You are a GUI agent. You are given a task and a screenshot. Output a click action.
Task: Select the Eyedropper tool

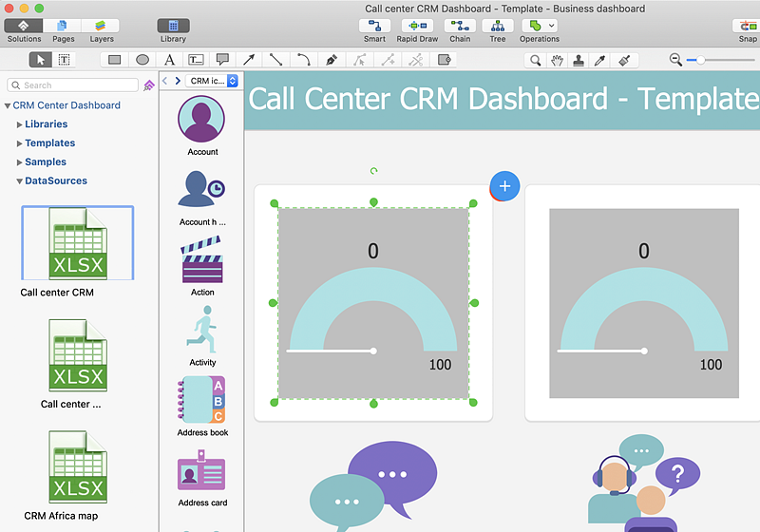point(600,60)
